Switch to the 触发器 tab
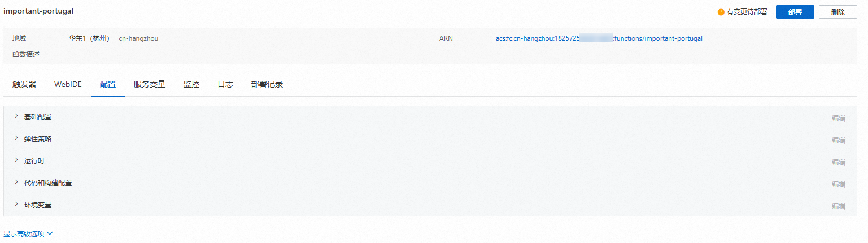Screen dimensions: 868x243 click(24, 85)
